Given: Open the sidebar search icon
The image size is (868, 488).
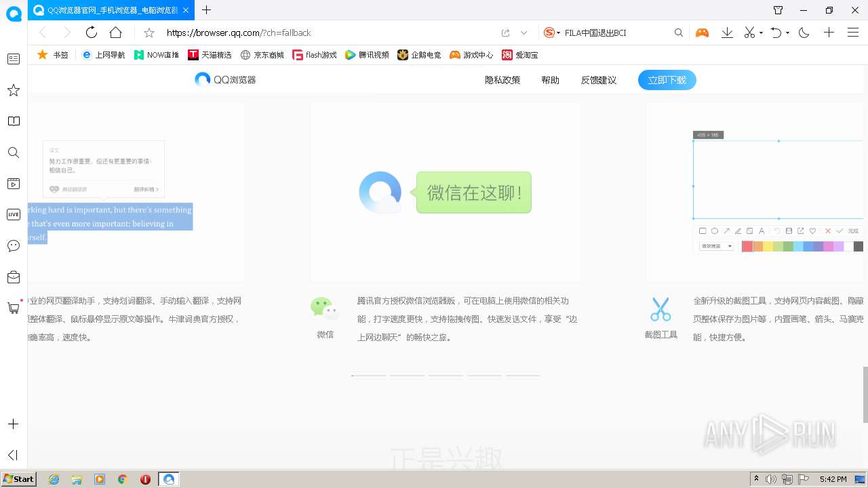Looking at the screenshot, I should (x=14, y=152).
